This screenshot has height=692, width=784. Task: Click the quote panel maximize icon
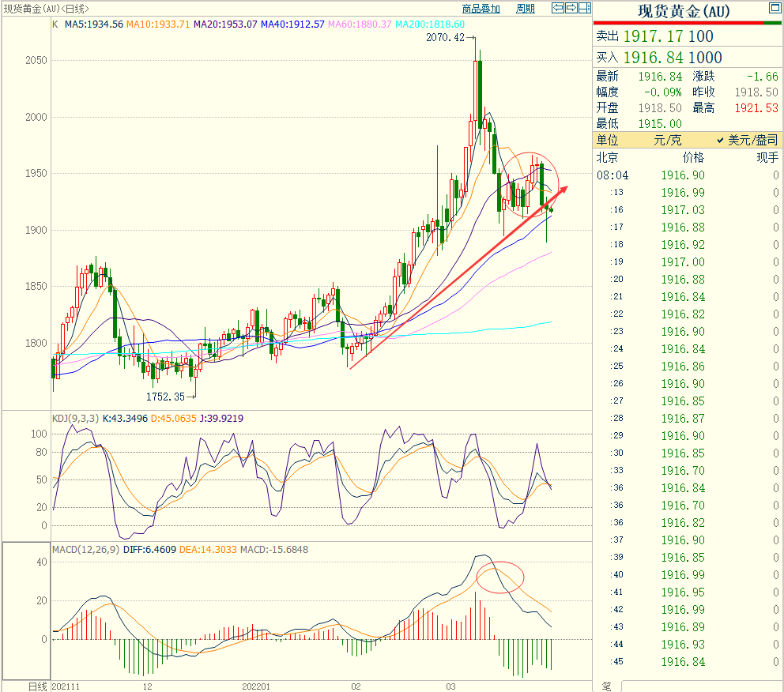(x=773, y=9)
